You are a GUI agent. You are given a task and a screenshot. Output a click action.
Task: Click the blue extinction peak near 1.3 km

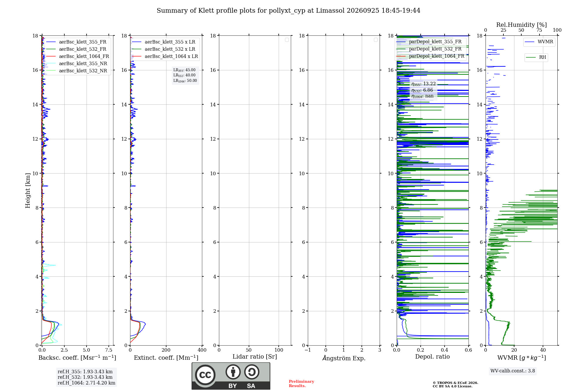coord(145,325)
